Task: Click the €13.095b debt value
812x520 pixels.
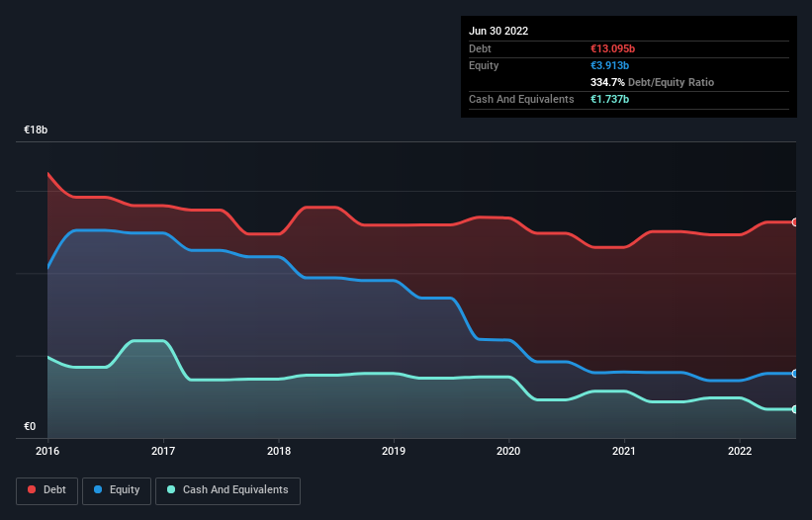Action: [612, 48]
